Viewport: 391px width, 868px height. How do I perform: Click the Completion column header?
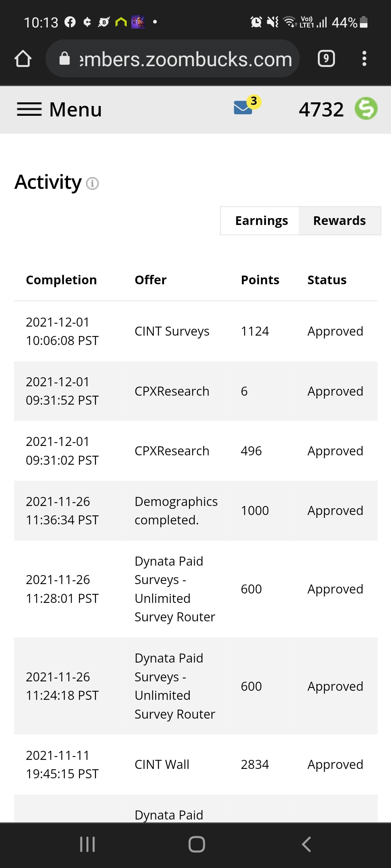pos(62,280)
